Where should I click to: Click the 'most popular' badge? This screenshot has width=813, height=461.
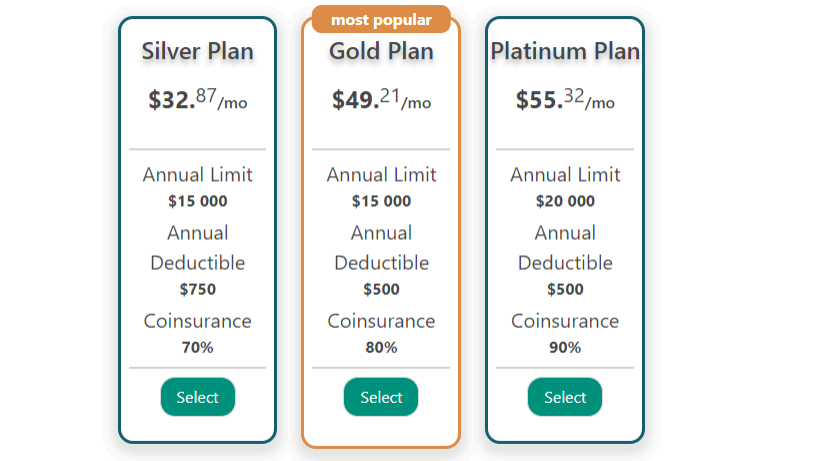pyautogui.click(x=381, y=20)
